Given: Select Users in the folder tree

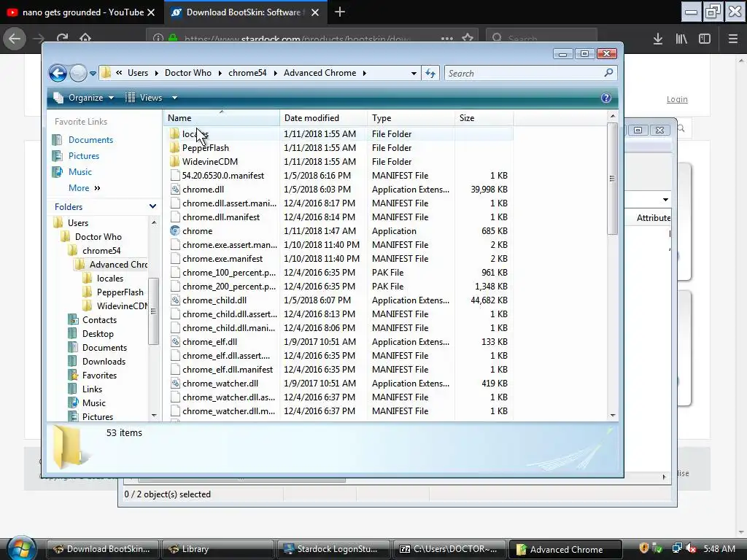Looking at the screenshot, I should [77, 223].
